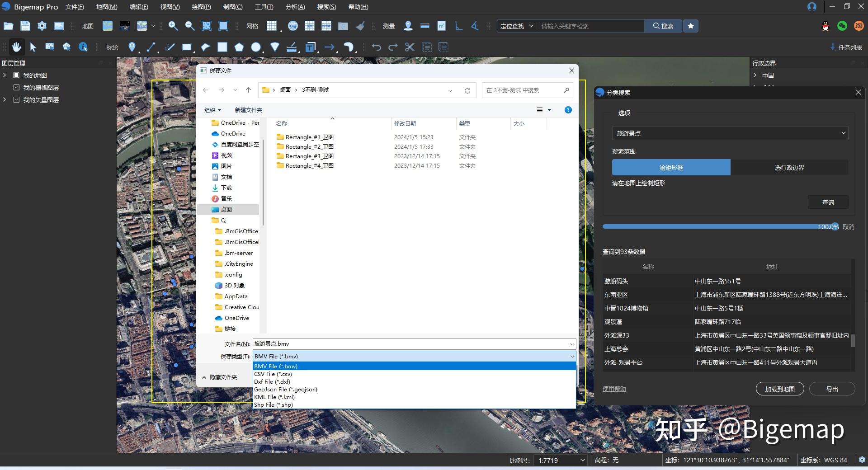Click the save floppy disk icon
Image resolution: width=868 pixels, height=470 pixels.
click(x=25, y=26)
